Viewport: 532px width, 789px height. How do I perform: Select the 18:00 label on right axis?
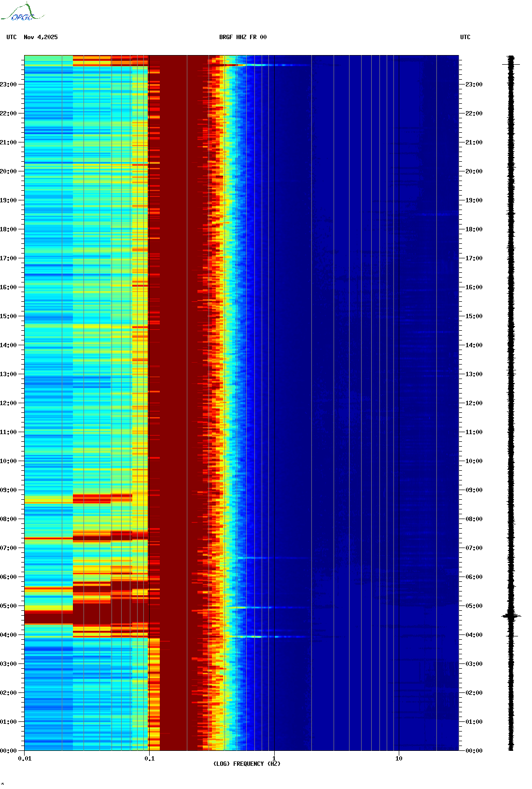tap(474, 229)
